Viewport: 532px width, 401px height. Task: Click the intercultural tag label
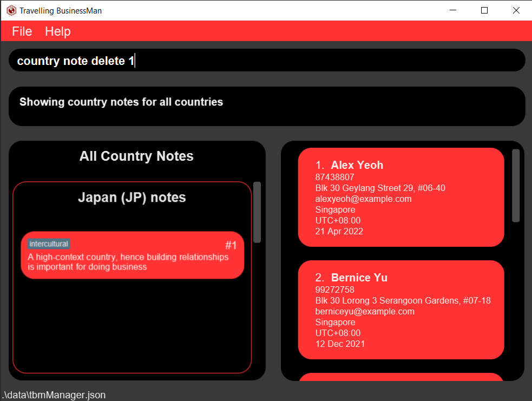coord(49,244)
